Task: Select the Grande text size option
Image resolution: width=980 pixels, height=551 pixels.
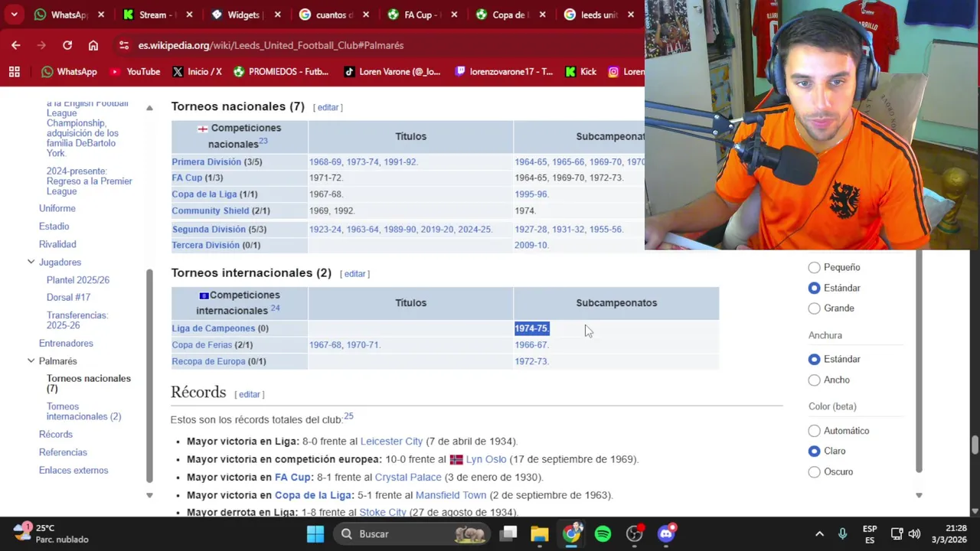Action: 815,308
